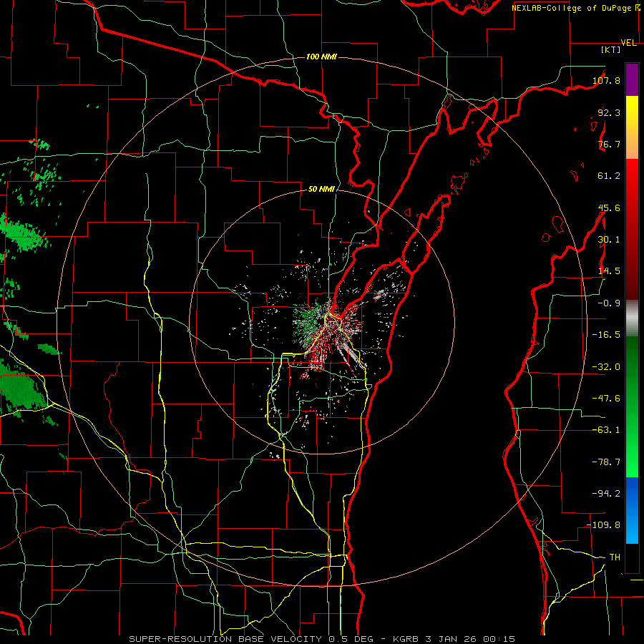Click the TH label on the scale
Image resolution: width=644 pixels, height=644 pixels.
pos(615,557)
